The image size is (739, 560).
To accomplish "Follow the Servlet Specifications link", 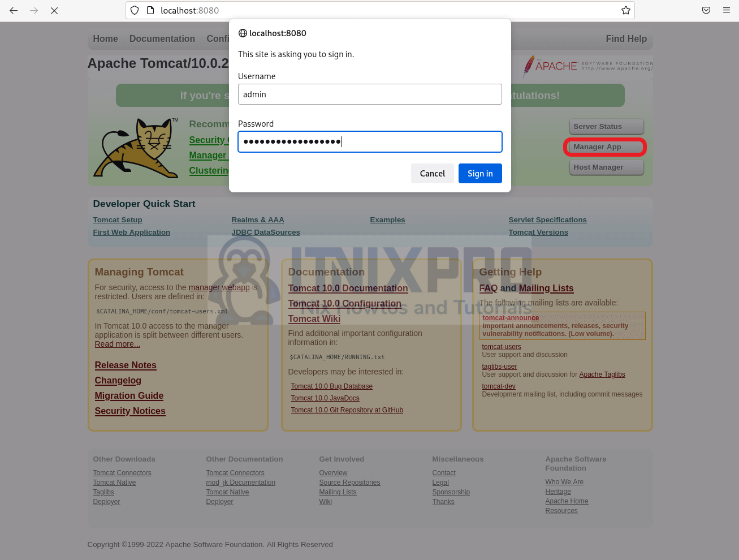I will (547, 220).
